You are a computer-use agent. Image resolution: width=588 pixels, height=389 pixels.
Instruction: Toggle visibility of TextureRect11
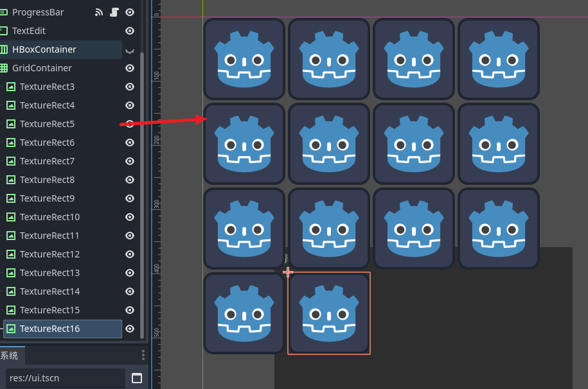pyautogui.click(x=130, y=236)
